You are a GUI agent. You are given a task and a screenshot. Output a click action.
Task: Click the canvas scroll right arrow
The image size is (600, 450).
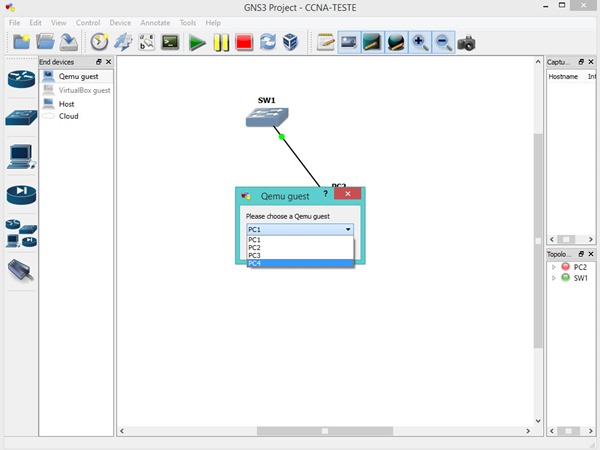(528, 431)
